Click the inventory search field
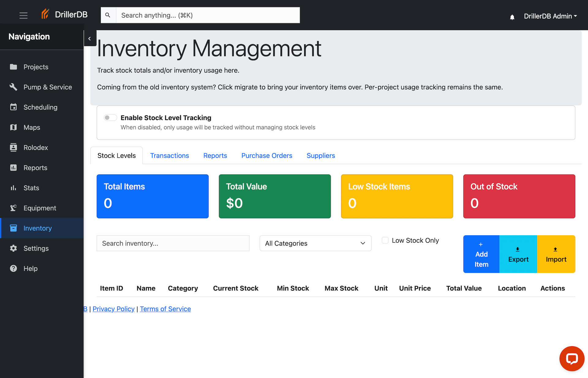The width and height of the screenshot is (588, 378). coord(173,243)
